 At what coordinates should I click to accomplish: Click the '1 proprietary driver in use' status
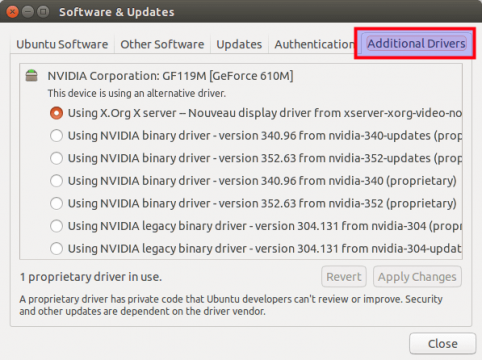(91, 277)
